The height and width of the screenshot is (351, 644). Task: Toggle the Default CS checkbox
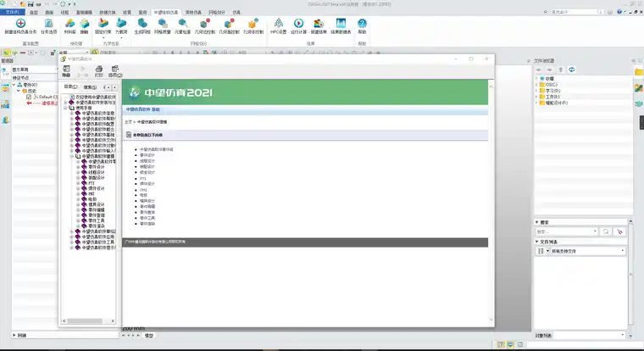pyautogui.click(x=29, y=97)
